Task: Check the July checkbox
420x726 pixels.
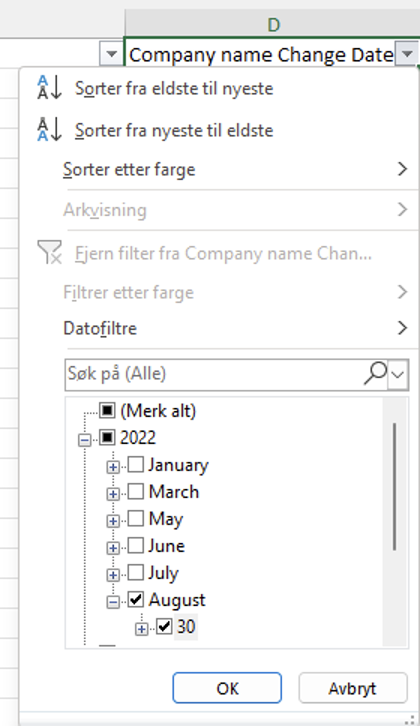Action: click(135, 573)
